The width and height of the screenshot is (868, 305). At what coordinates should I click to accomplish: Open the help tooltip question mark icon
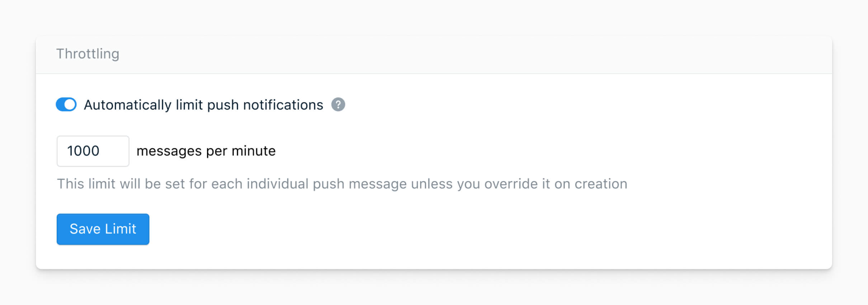point(338,105)
